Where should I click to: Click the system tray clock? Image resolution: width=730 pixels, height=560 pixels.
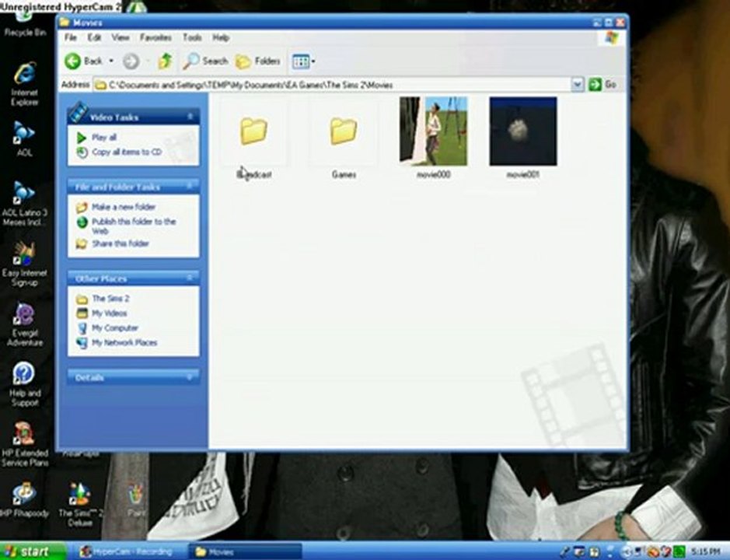pyautogui.click(x=706, y=552)
